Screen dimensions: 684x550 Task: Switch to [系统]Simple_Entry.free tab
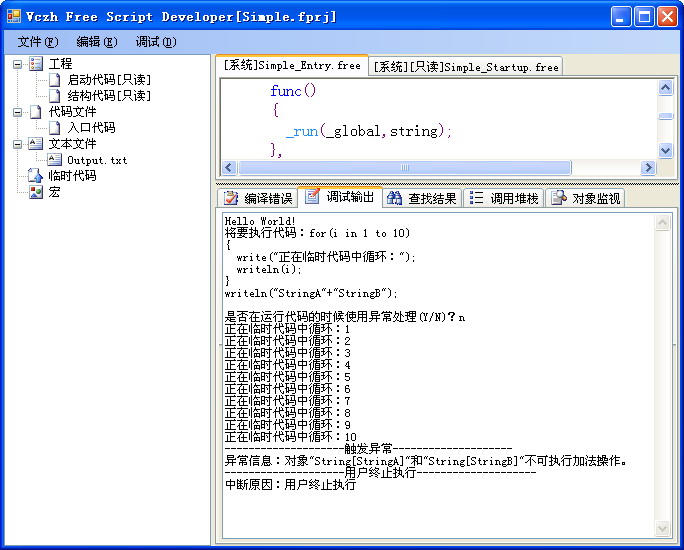(x=292, y=66)
